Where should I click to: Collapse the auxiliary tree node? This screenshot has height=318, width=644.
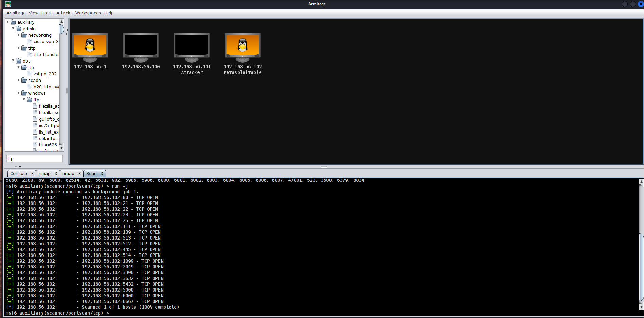7,22
